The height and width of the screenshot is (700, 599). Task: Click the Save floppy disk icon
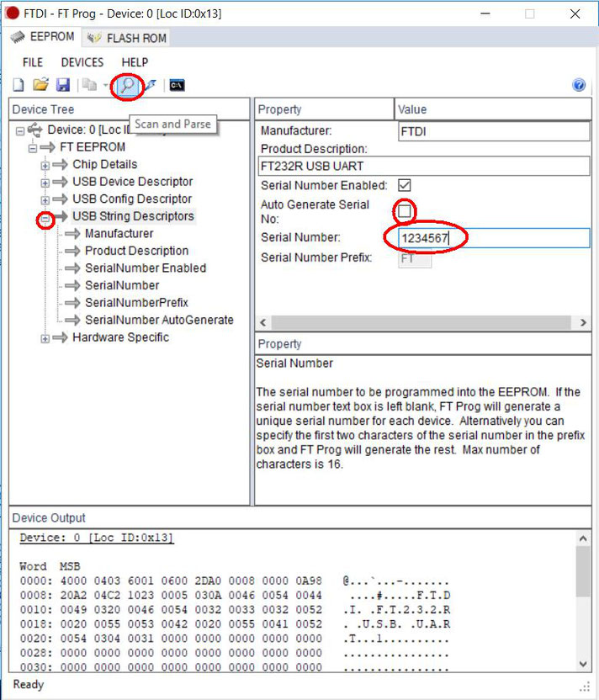pyautogui.click(x=63, y=84)
